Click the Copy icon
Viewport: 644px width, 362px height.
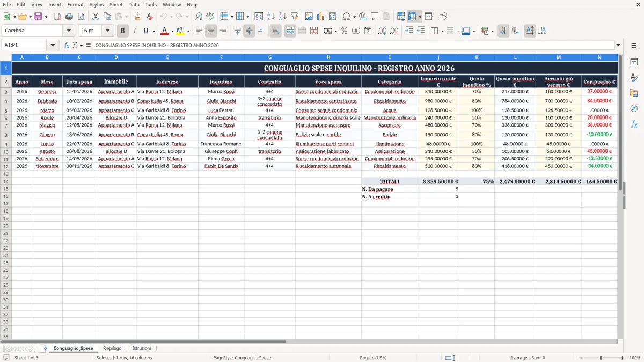coord(107,17)
